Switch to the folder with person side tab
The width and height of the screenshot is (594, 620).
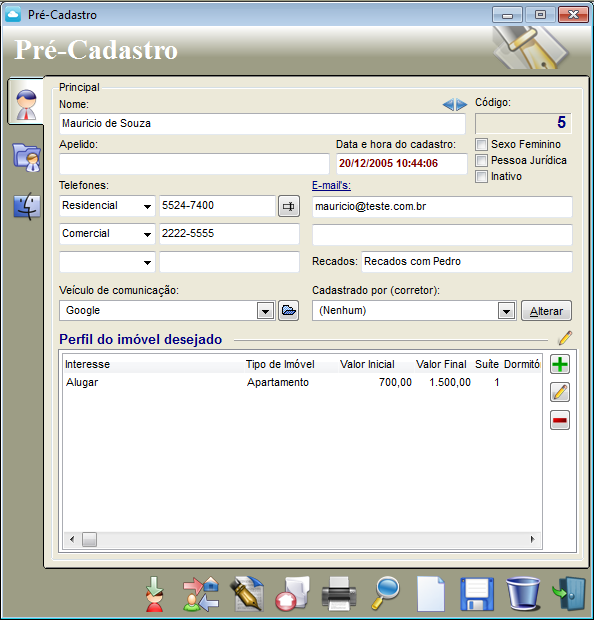[26, 157]
